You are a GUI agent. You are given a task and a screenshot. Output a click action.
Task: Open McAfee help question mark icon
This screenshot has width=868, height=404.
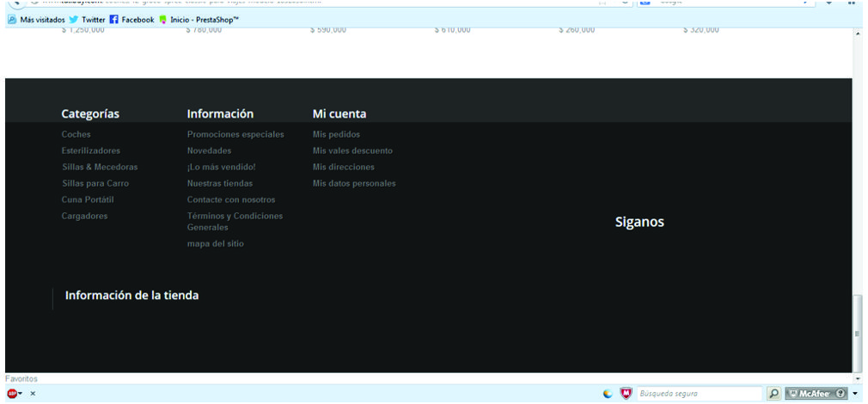(x=840, y=394)
